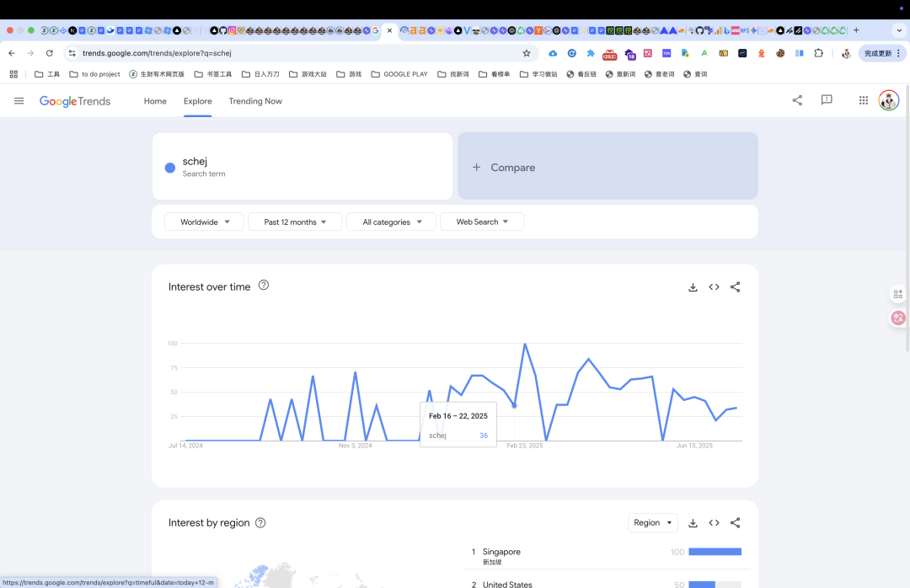Close the current browser tab
Screen dimensions: 910x588
pos(389,31)
